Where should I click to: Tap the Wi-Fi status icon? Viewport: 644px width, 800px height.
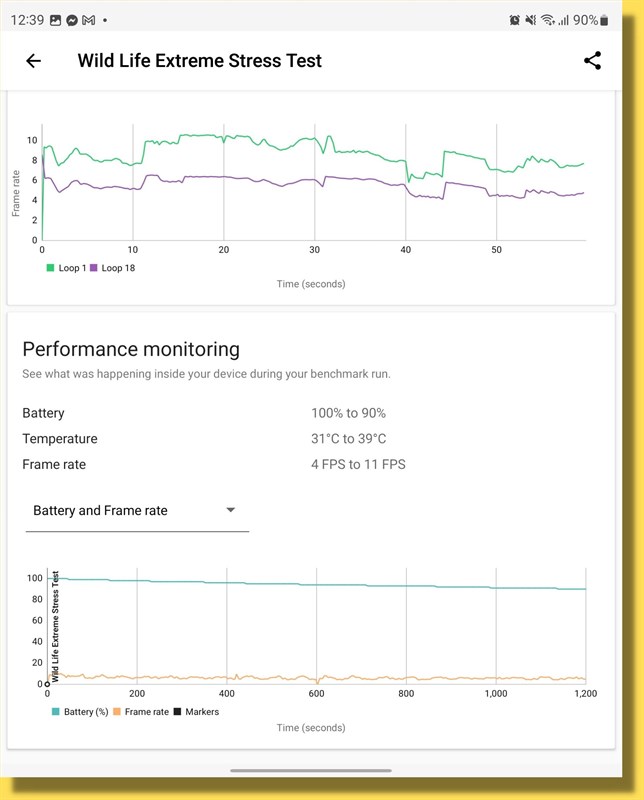pyautogui.click(x=547, y=20)
